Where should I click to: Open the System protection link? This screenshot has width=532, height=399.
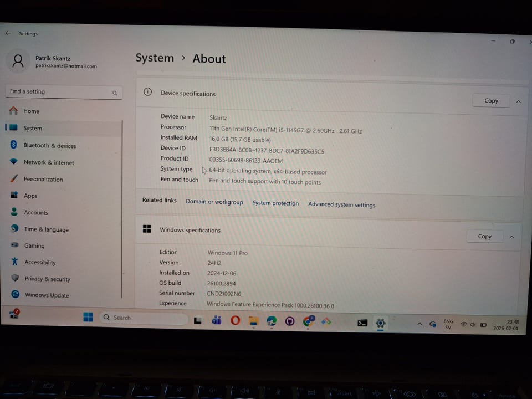click(x=275, y=203)
